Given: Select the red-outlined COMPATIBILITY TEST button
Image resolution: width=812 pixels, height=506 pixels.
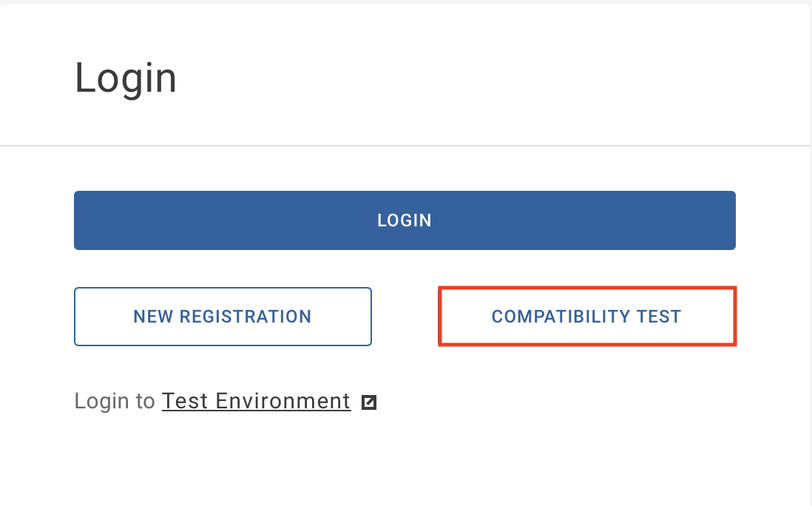Looking at the screenshot, I should [x=586, y=316].
